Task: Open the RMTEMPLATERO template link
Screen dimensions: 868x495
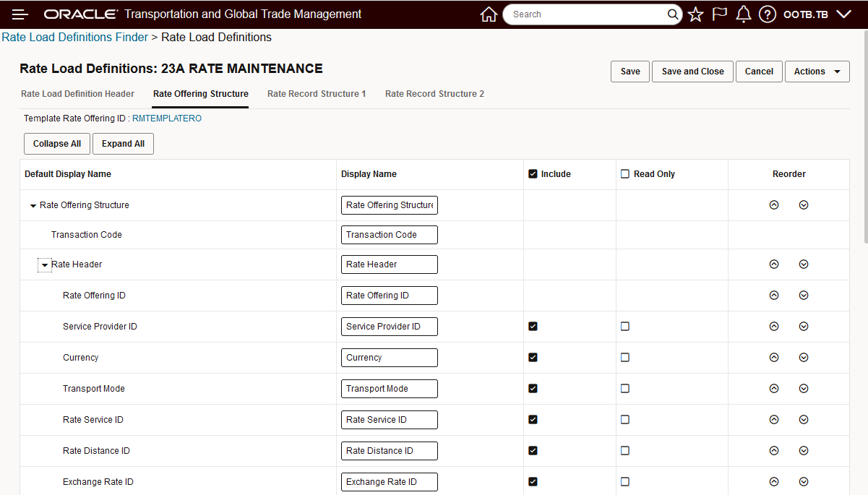Action: [x=167, y=119]
